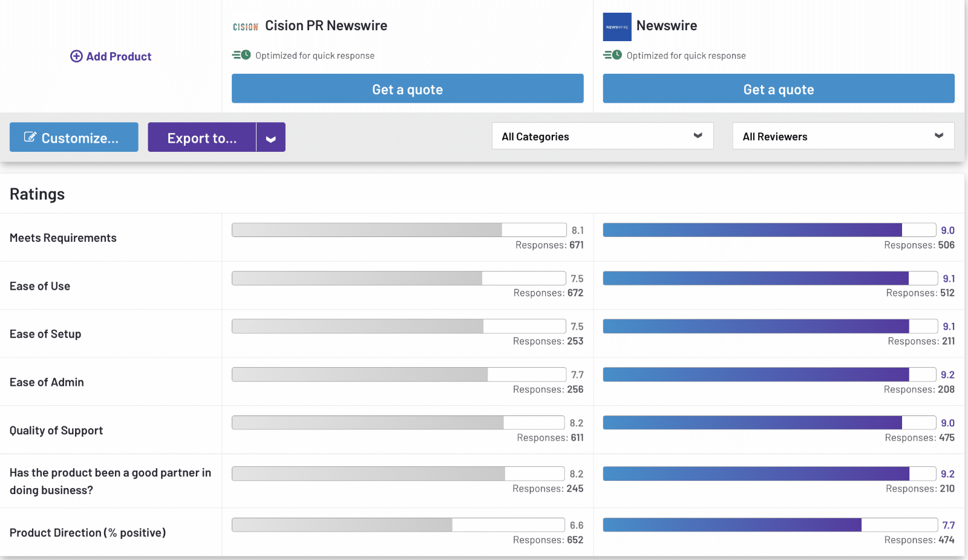Click the Add Product plus icon
This screenshot has height=560, width=968.
[76, 56]
